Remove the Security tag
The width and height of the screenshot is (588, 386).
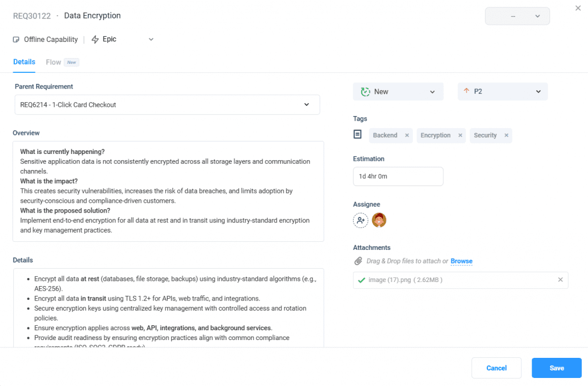506,136
